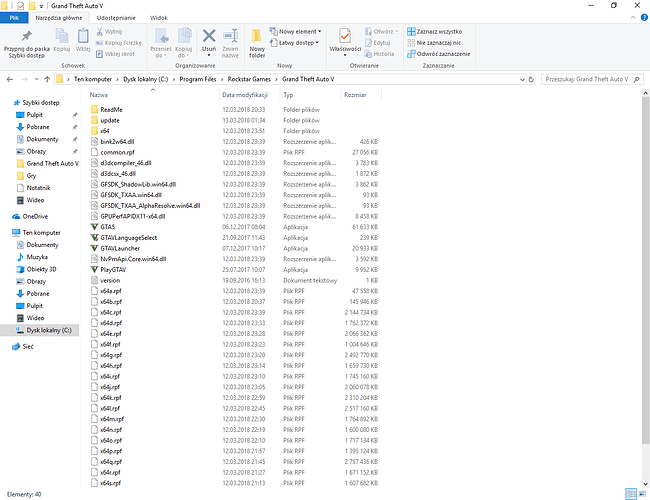Click Historia in the ribbon

(379, 54)
